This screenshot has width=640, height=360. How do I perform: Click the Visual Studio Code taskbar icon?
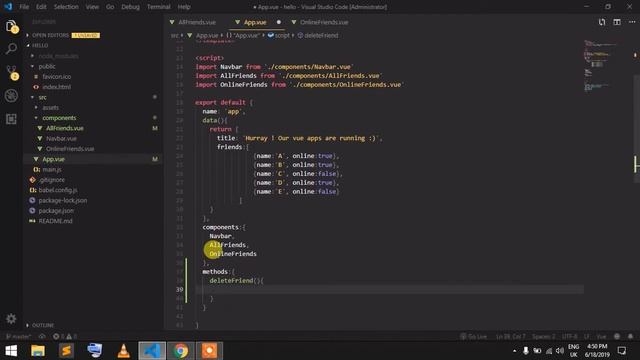tap(152, 351)
